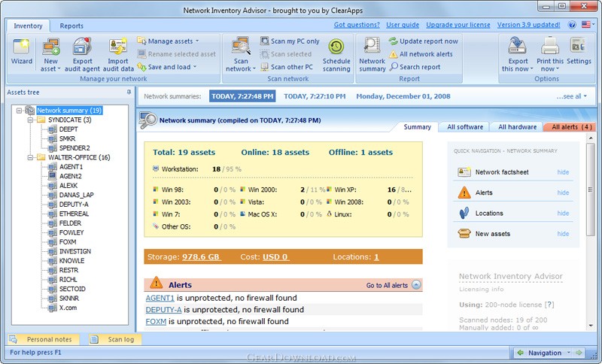Hide the Locations section in quick navigation
The height and width of the screenshot is (364, 602).
[563, 214]
